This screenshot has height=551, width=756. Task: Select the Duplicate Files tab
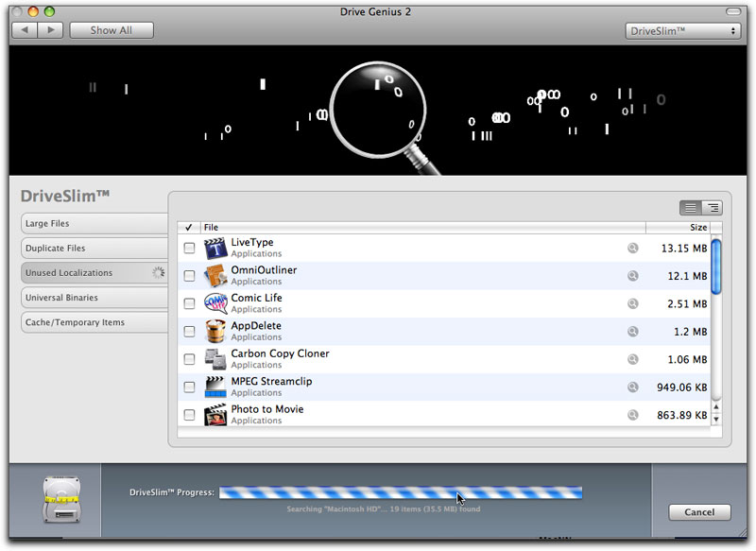point(94,249)
